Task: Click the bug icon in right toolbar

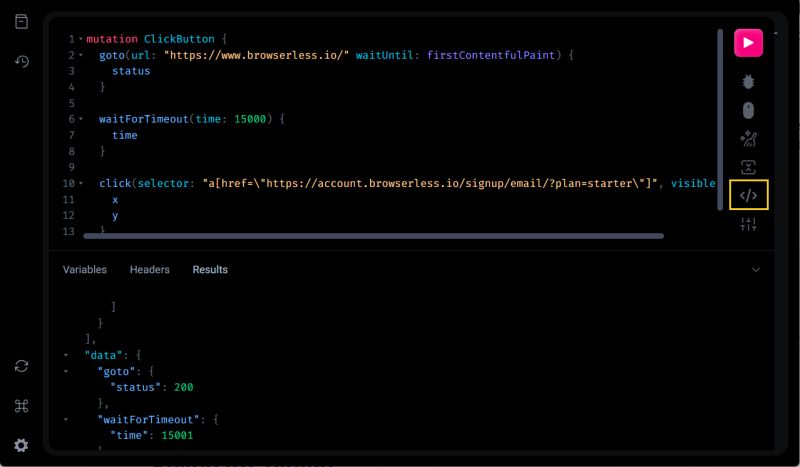Action: (748, 82)
